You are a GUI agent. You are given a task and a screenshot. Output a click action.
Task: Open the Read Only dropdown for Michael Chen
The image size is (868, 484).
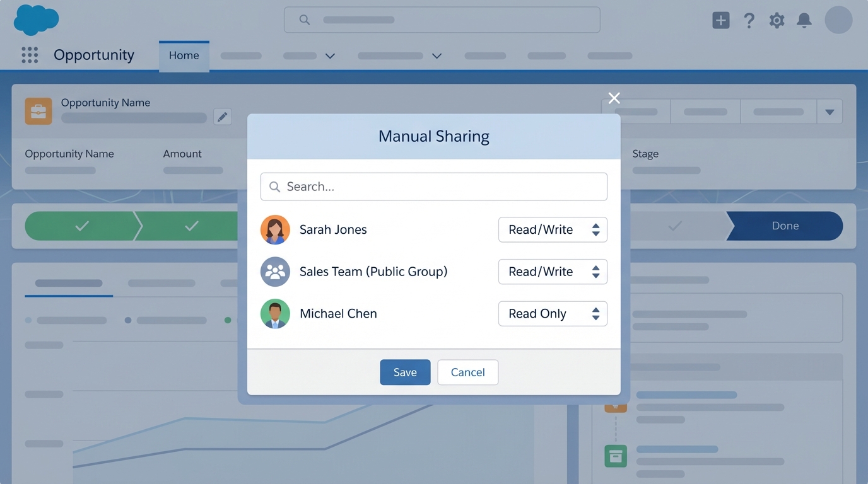click(553, 313)
